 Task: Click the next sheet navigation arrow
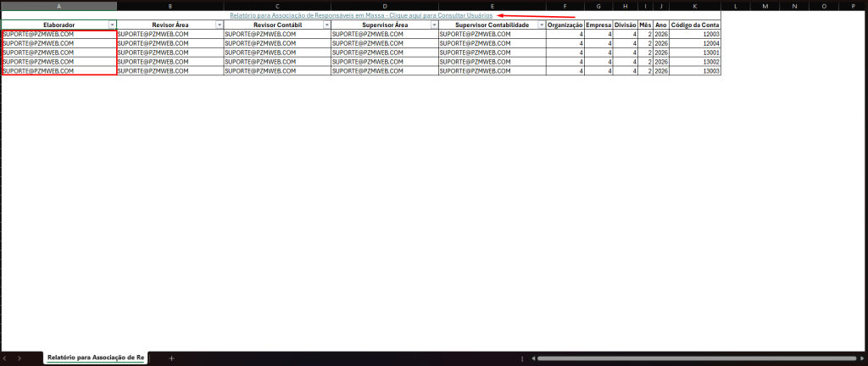pos(19,358)
